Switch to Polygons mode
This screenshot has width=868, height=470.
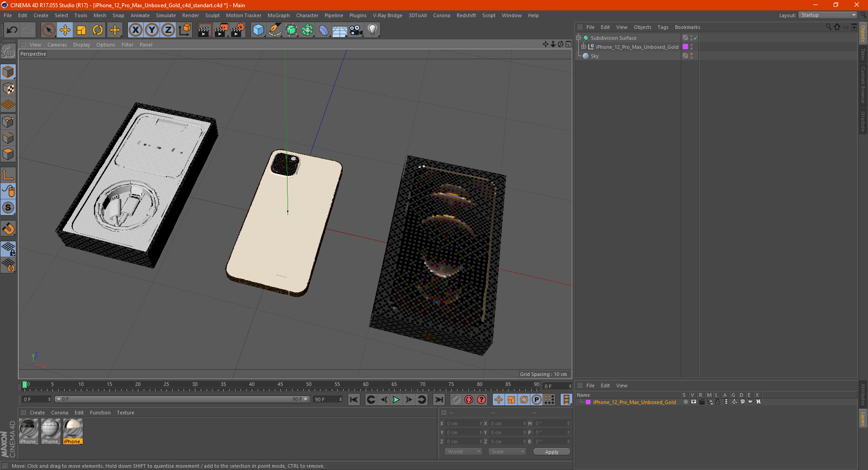(x=8, y=154)
